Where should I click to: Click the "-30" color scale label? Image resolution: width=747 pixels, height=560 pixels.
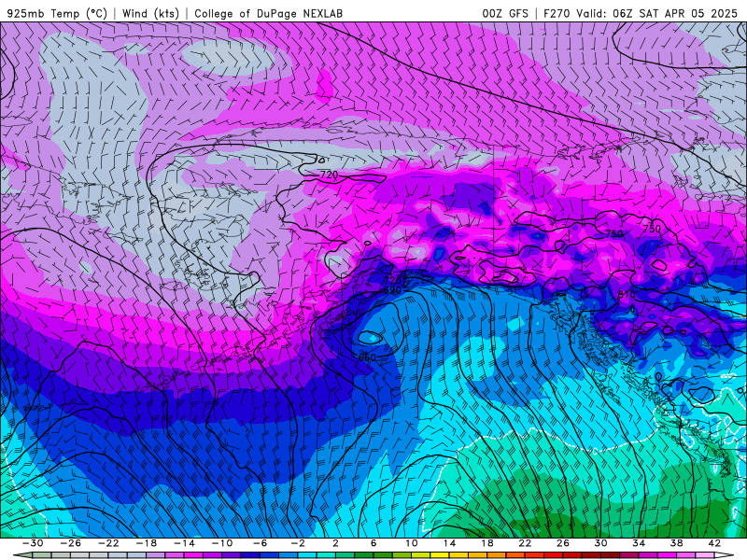33,543
